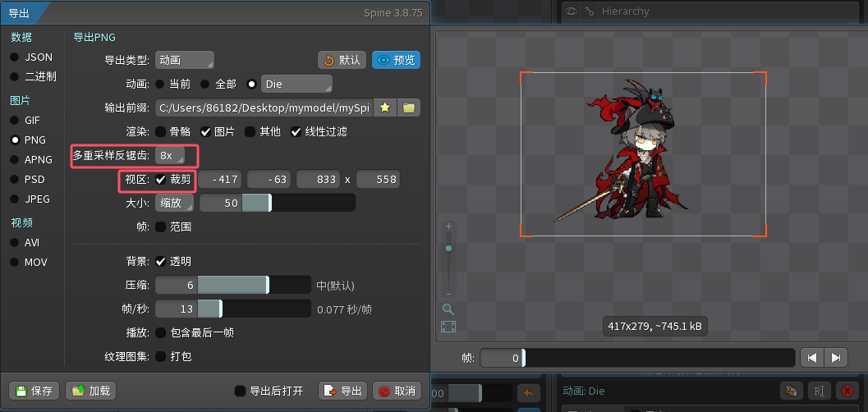Open the folder browse icon for output prefix
This screenshot has width=868, height=412.
(x=408, y=108)
